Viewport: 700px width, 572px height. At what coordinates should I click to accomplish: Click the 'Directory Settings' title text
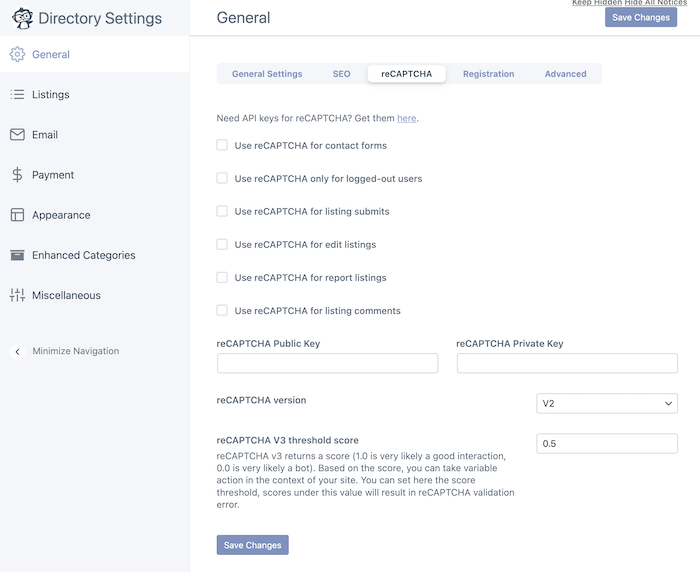(x=100, y=18)
